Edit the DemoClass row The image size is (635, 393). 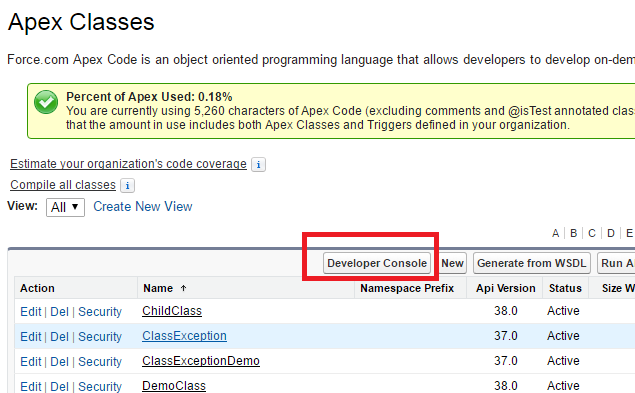tap(31, 387)
